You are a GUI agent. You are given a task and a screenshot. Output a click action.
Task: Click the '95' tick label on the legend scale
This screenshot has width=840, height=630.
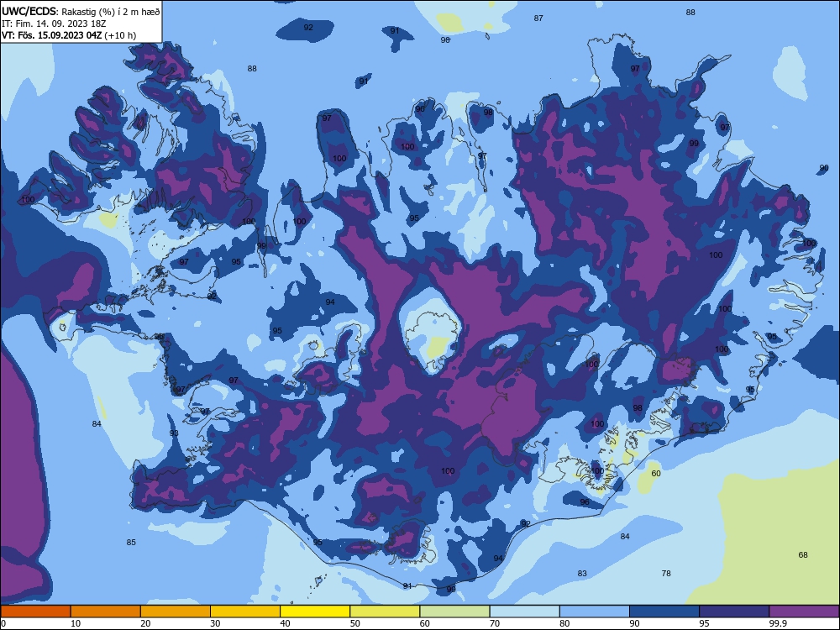click(704, 623)
